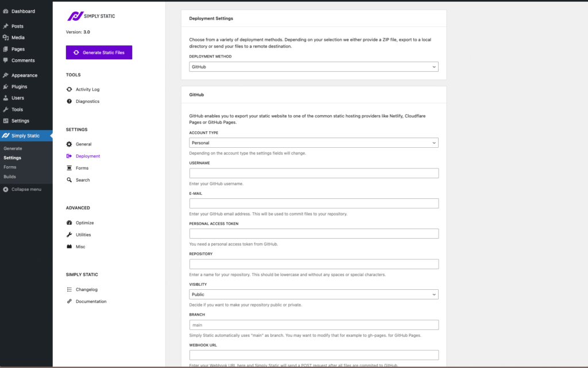This screenshot has width=588, height=368.
Task: Open the Utilities link
Action: [x=83, y=235]
